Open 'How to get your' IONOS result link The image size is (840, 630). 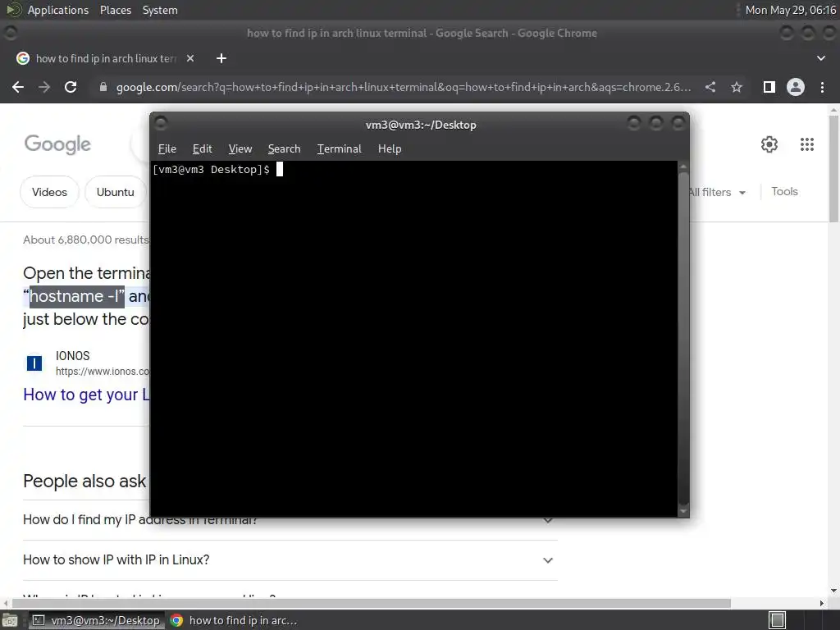(87, 395)
